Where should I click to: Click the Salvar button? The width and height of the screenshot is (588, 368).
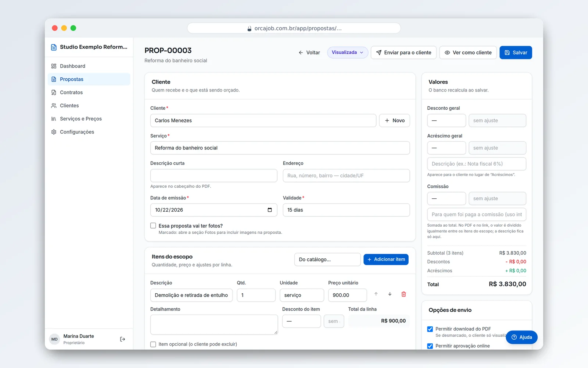pyautogui.click(x=516, y=53)
